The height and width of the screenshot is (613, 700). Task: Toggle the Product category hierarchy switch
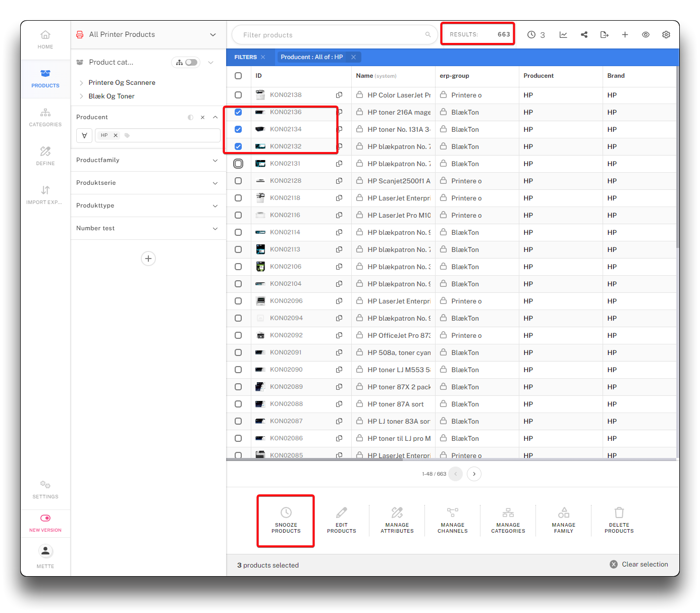tap(191, 63)
